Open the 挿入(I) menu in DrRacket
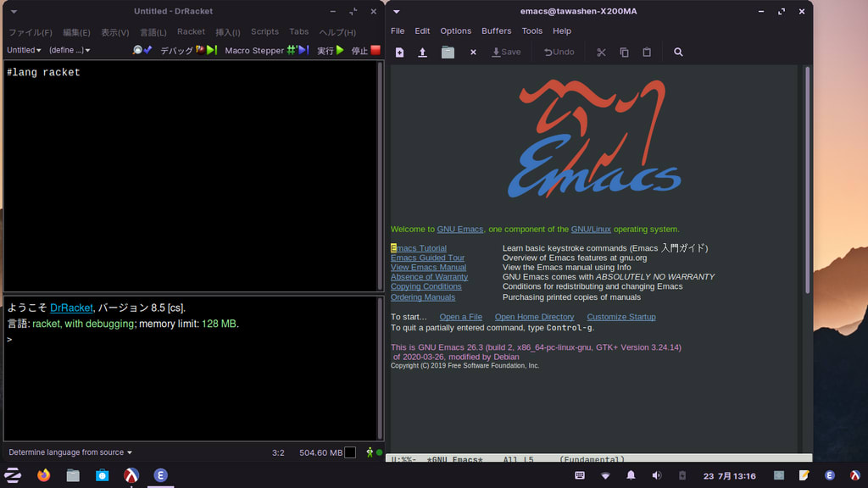 tap(227, 32)
